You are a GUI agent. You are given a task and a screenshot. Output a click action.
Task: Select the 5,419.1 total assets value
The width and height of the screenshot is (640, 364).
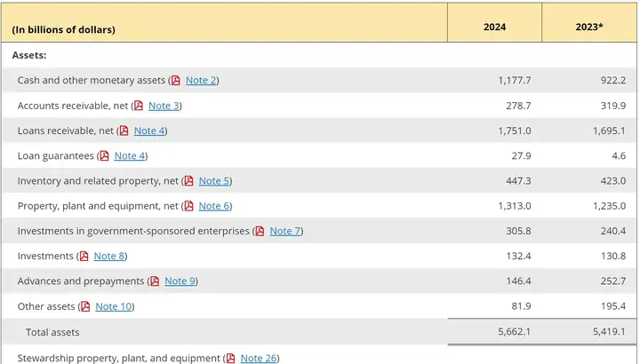pyautogui.click(x=609, y=332)
